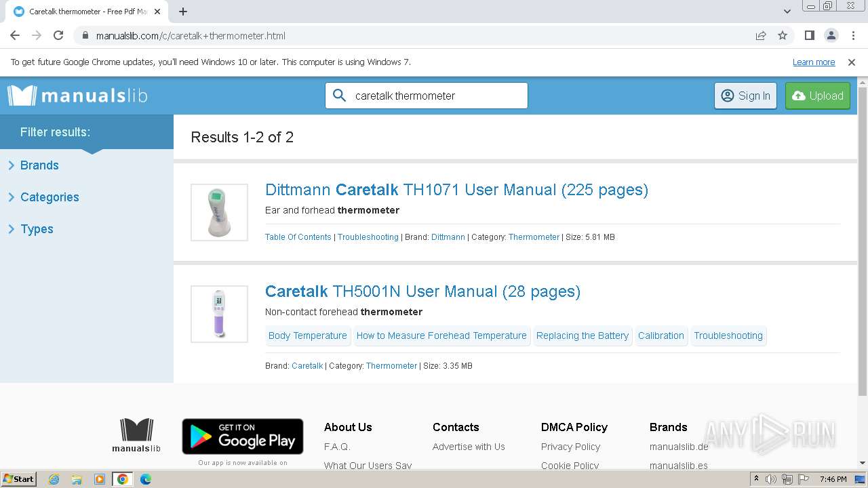Open Caretalk TH5001N User Manual
This screenshot has width=868, height=488.
422,291
